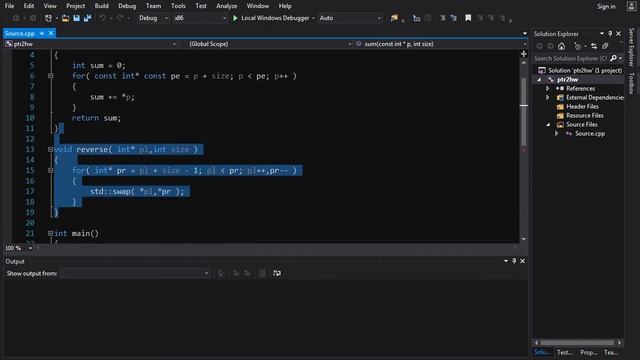Switch to the Tea... tab at bottom
Viewport: 640px width, 360px height.
point(611,352)
